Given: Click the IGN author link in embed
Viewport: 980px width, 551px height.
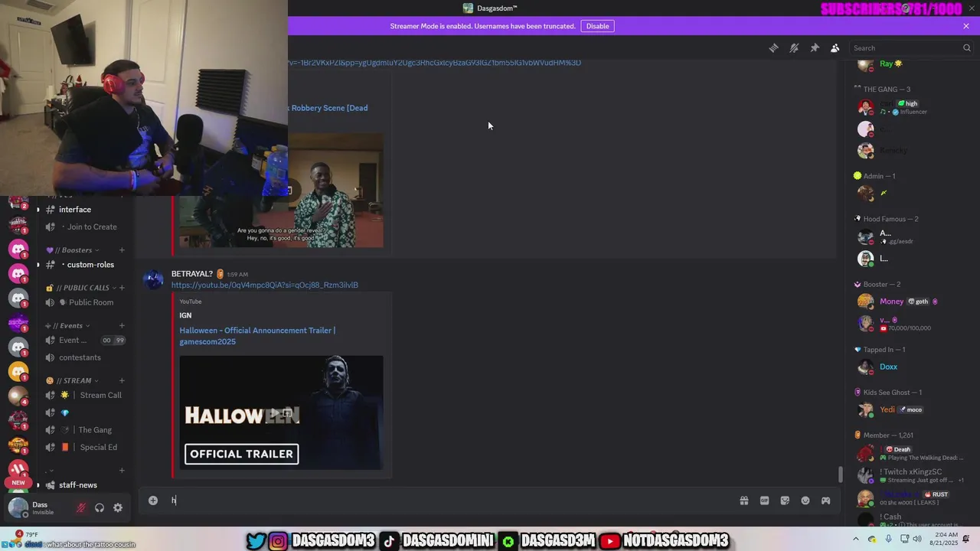Looking at the screenshot, I should 185,315.
